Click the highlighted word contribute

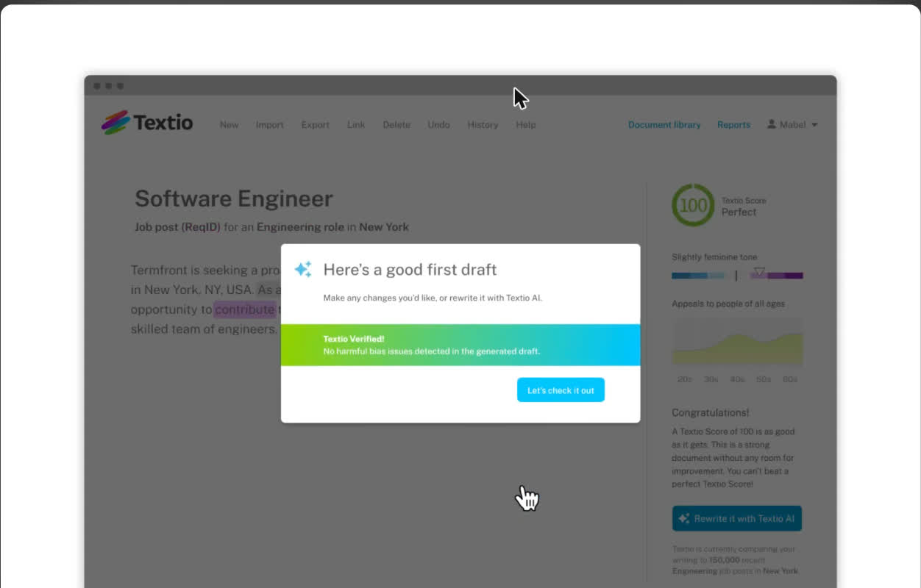[x=244, y=309]
